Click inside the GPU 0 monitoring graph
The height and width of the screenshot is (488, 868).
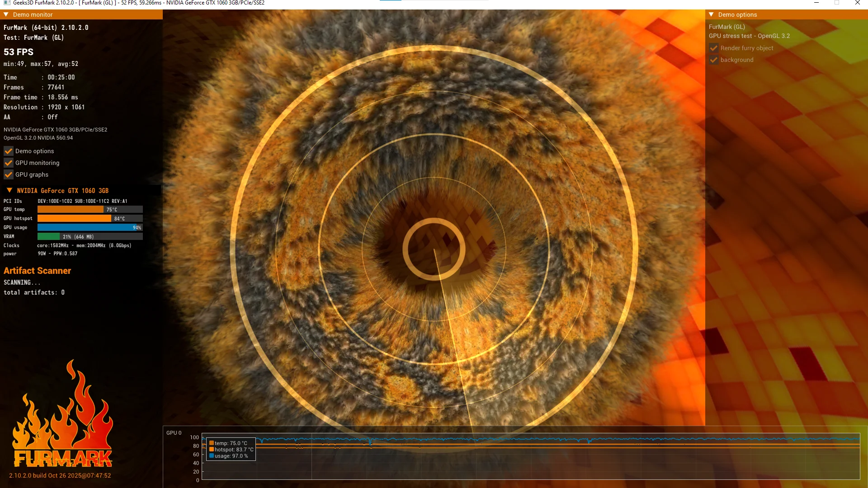[x=531, y=457]
